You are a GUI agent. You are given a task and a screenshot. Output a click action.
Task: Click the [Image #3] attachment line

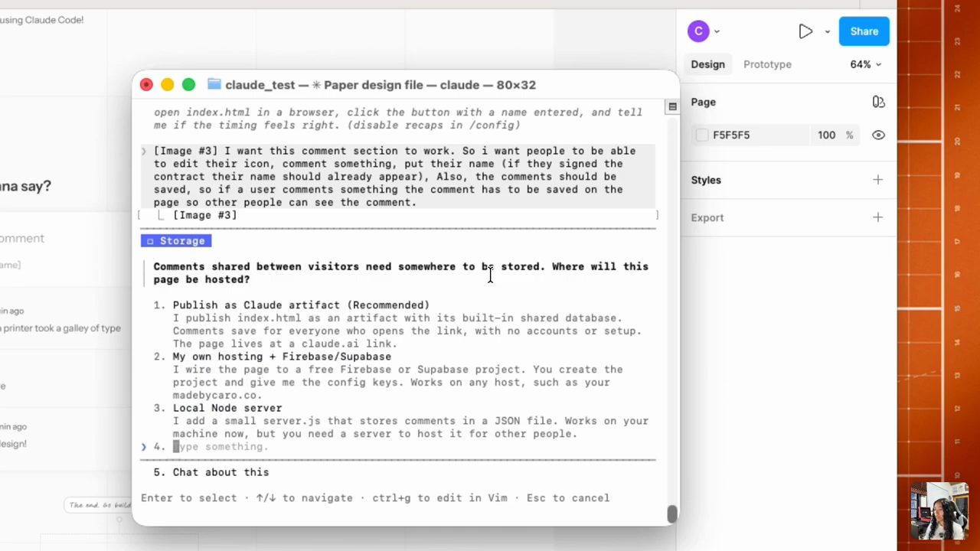pyautogui.click(x=205, y=215)
